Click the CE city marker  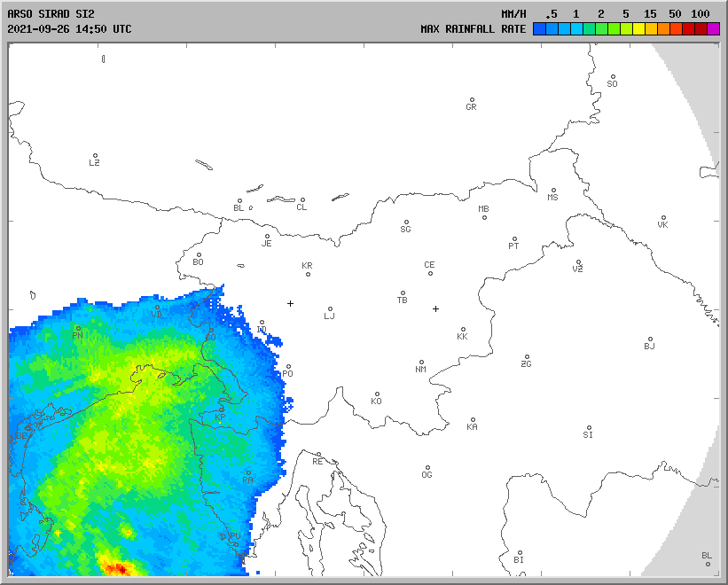[x=430, y=272]
